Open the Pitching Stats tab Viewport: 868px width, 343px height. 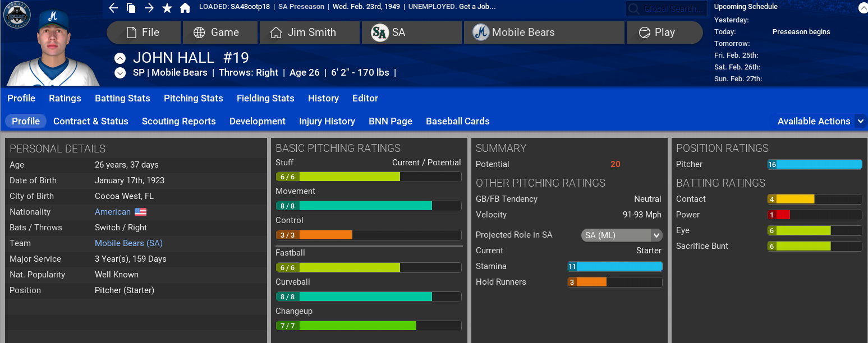pyautogui.click(x=193, y=98)
